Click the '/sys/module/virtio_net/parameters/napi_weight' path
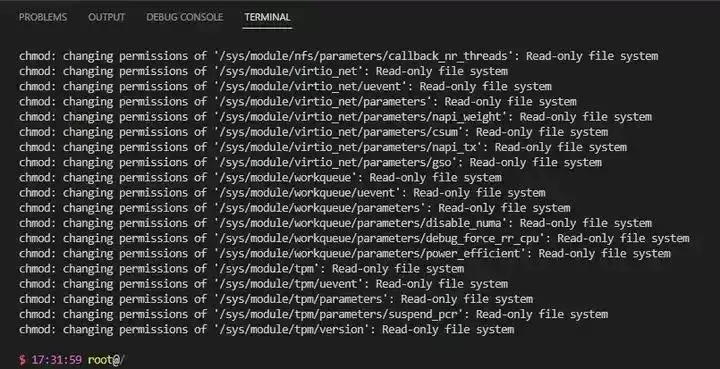The width and height of the screenshot is (720, 369). (363, 117)
